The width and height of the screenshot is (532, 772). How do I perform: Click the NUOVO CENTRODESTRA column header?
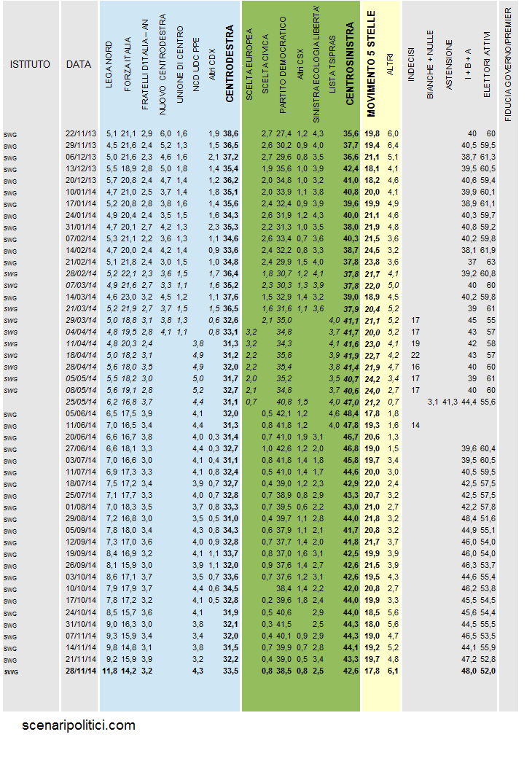(x=163, y=64)
